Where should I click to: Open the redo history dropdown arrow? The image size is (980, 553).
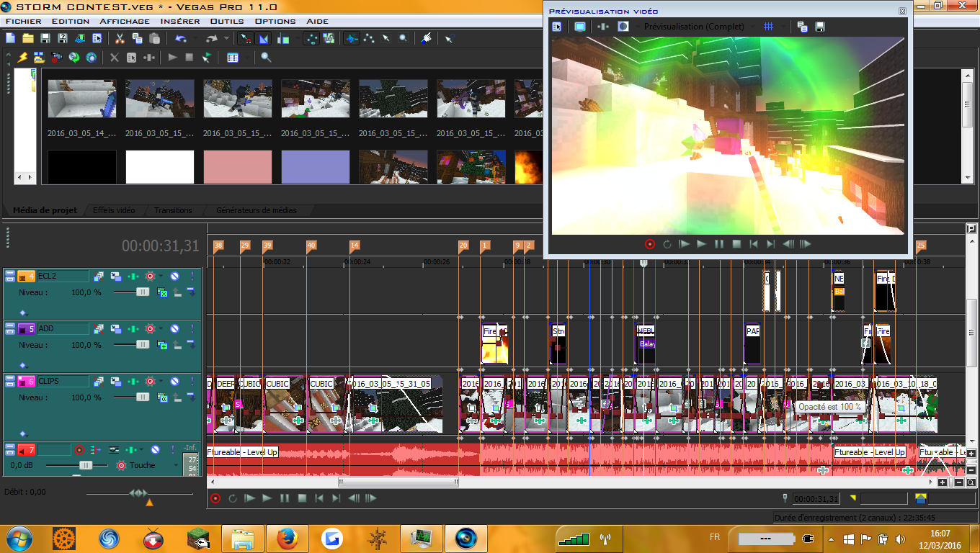(226, 38)
